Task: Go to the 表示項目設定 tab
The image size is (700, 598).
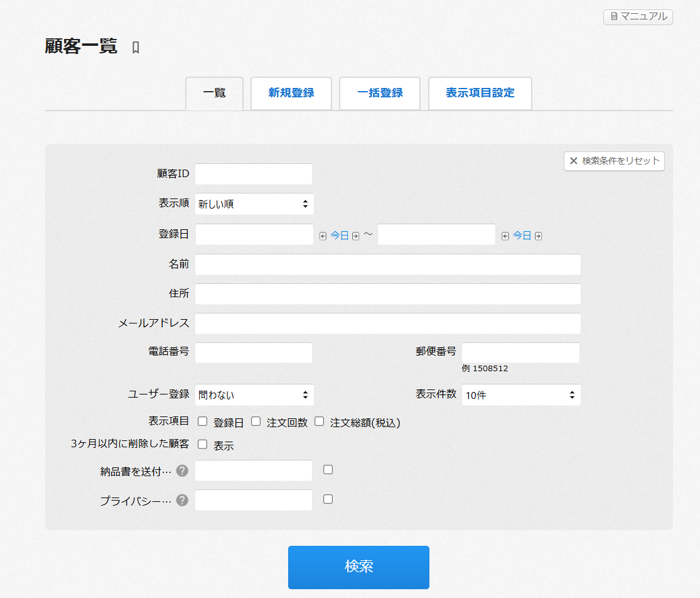Action: [x=480, y=93]
